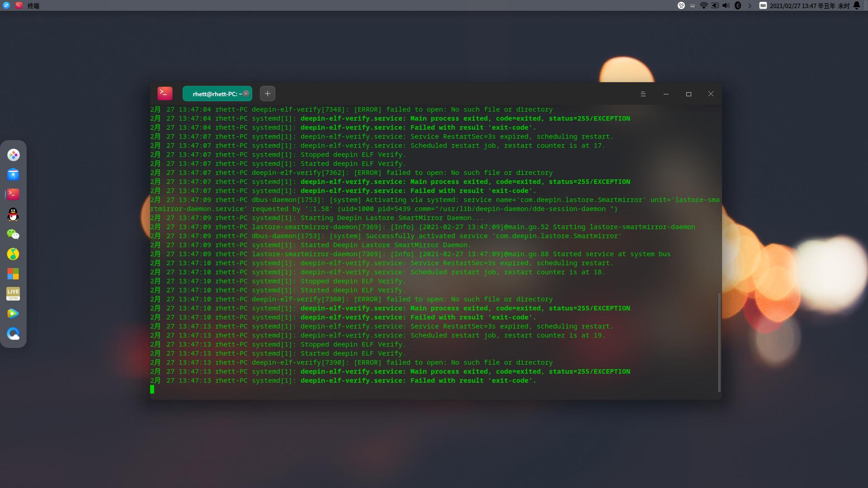This screenshot has height=488, width=868.
Task: Expand hidden tray icons arrow
Action: click(x=750, y=5)
